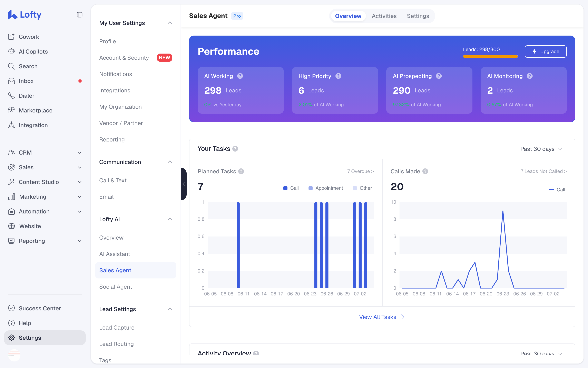Click the Sales target icon
This screenshot has width=588, height=368.
tap(11, 167)
